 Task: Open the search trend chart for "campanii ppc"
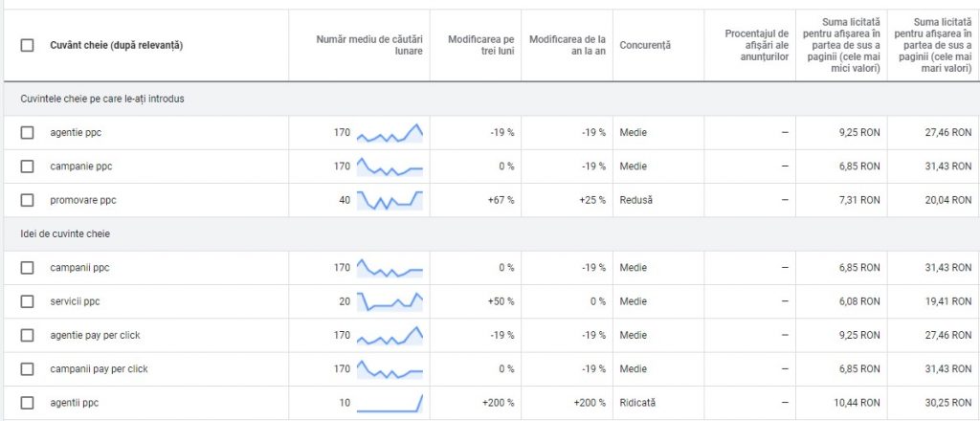point(390,269)
